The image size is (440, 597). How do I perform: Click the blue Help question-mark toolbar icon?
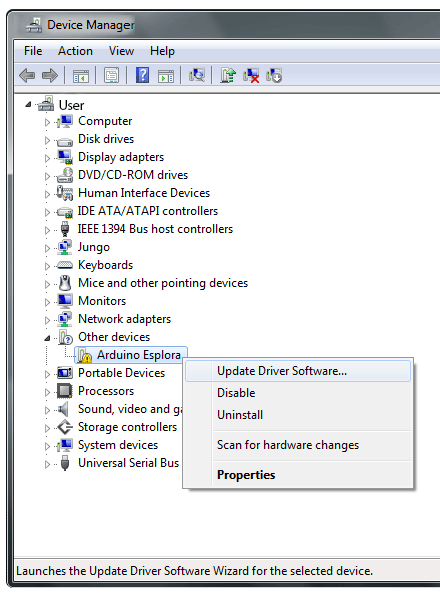point(142,75)
